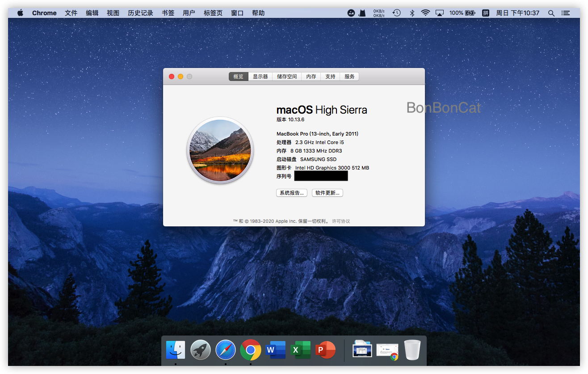
Task: Click the High Sierra mountain logo image
Action: coord(220,150)
